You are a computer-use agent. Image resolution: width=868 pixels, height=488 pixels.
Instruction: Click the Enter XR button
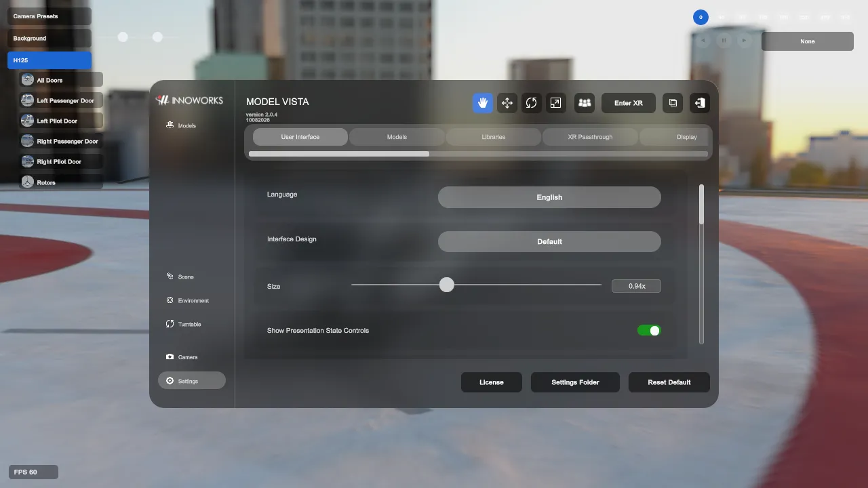[x=629, y=103]
